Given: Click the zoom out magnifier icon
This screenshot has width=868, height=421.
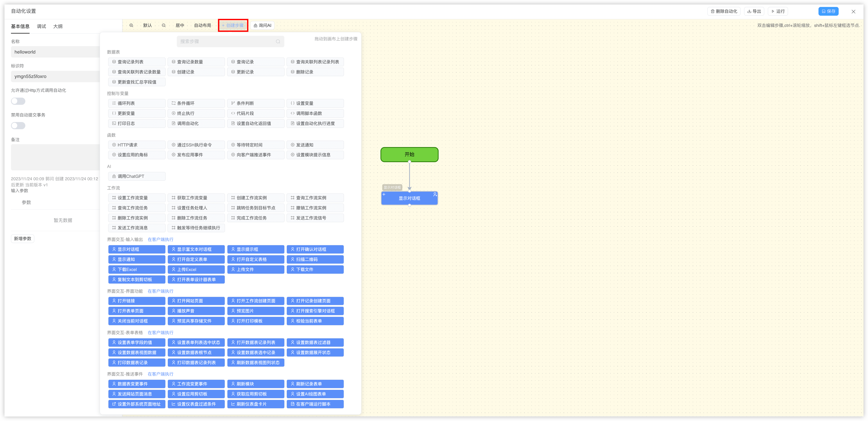Looking at the screenshot, I should tap(164, 25).
